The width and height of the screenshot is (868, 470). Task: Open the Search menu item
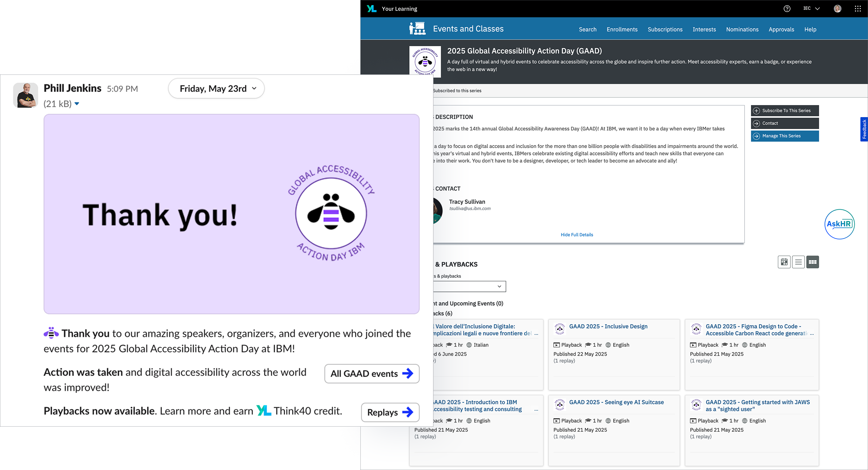click(x=588, y=29)
